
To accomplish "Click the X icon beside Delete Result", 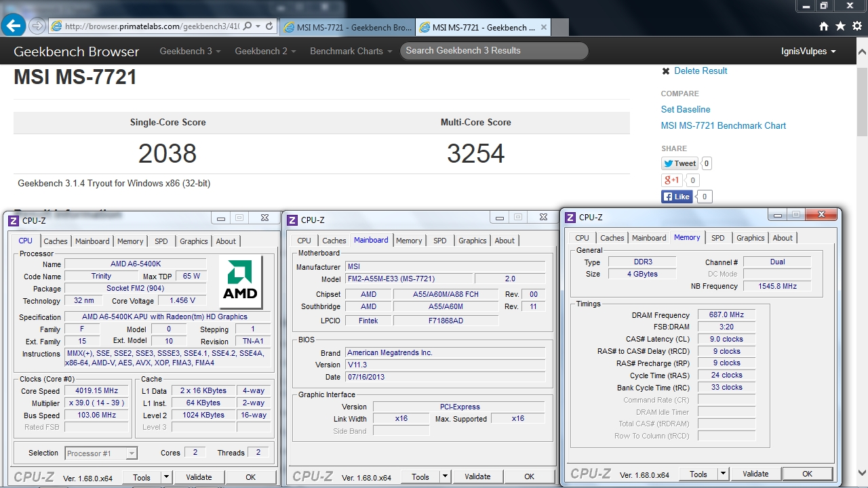I will [x=666, y=71].
